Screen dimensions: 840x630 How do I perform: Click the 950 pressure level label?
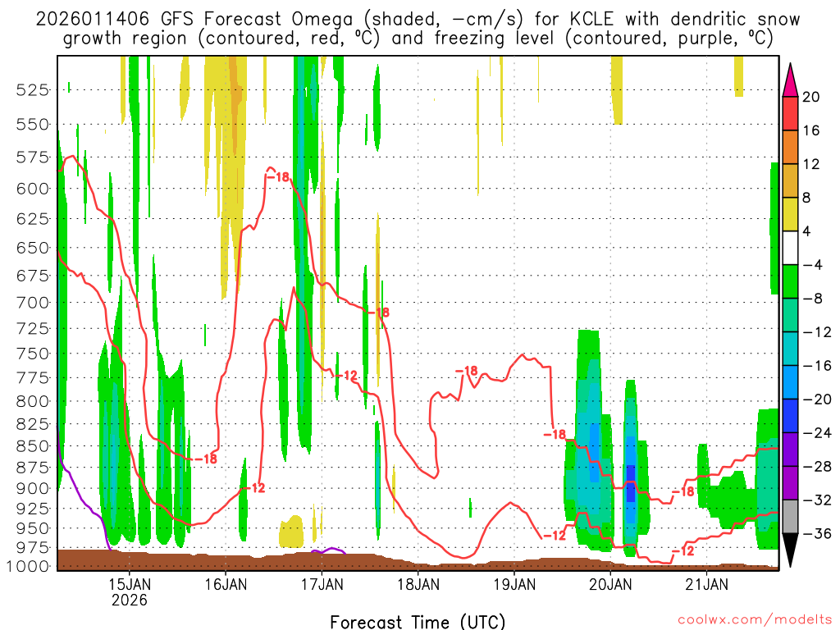33,528
